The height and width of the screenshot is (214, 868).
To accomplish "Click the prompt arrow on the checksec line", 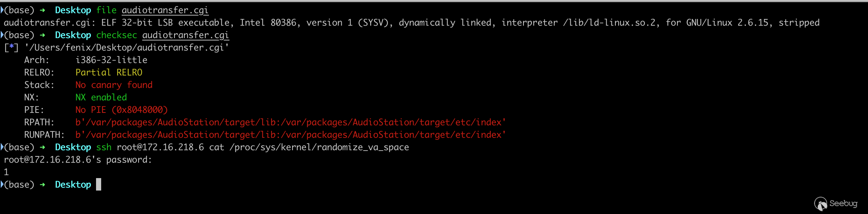I will 43,35.
